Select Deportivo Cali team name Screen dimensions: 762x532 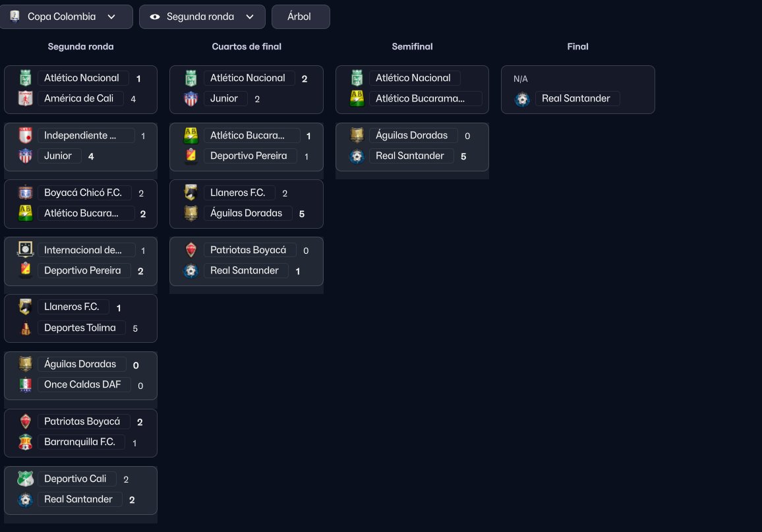(x=75, y=479)
